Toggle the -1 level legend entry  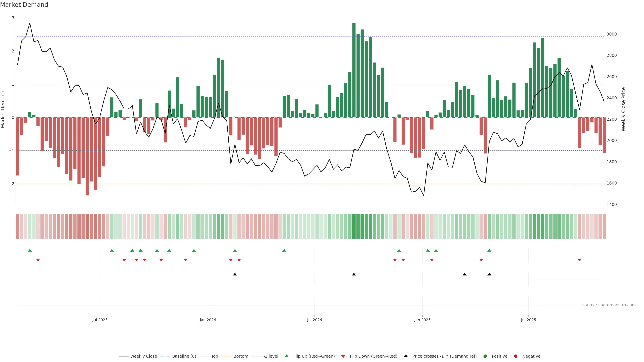point(271,356)
